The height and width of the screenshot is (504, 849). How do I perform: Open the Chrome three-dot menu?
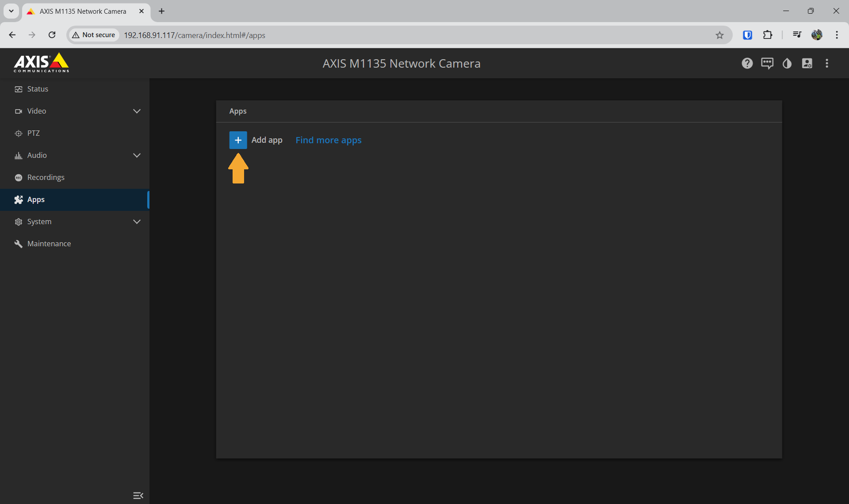pyautogui.click(x=837, y=35)
